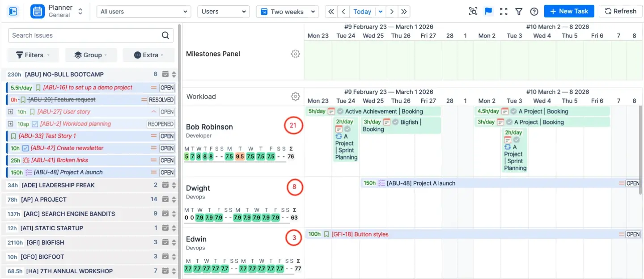Toggle checkbox icon on BIGFOOT project row
644x279 pixels.
[165, 257]
